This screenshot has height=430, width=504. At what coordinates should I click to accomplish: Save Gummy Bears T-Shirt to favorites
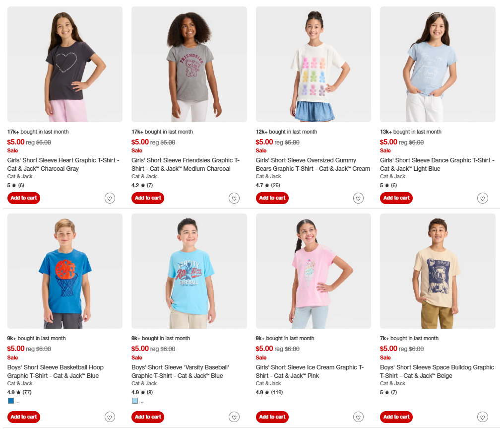tap(358, 198)
